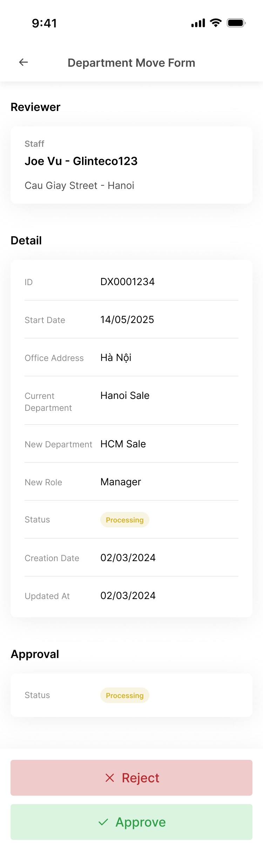Select the Reviewer section header
263x868 pixels.
click(35, 107)
